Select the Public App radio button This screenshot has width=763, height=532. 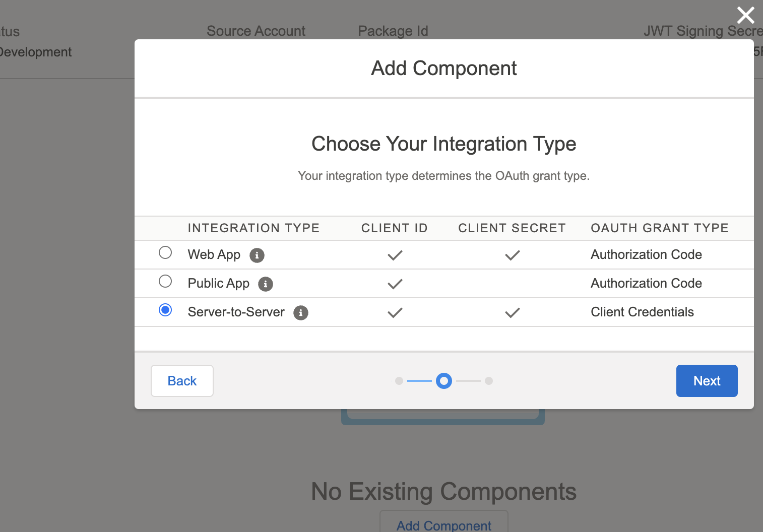[x=165, y=281]
